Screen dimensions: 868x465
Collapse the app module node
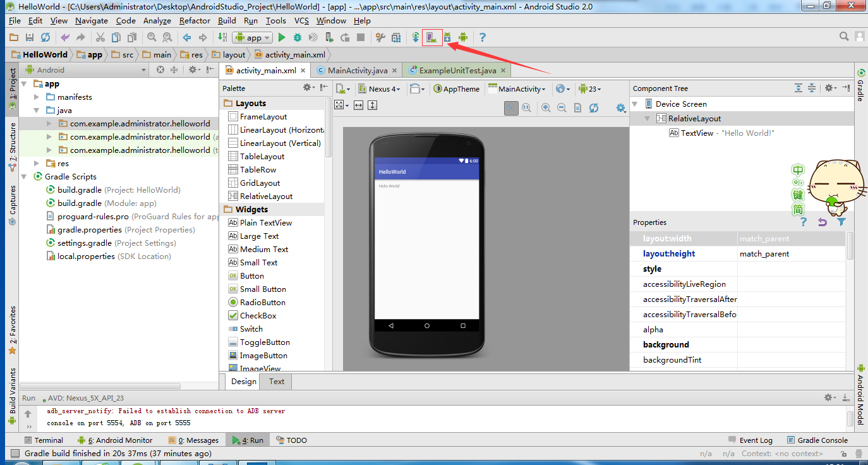25,83
